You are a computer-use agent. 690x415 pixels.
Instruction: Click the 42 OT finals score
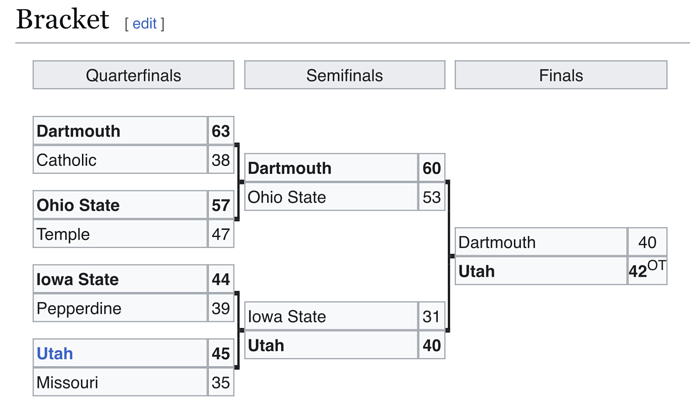(647, 271)
